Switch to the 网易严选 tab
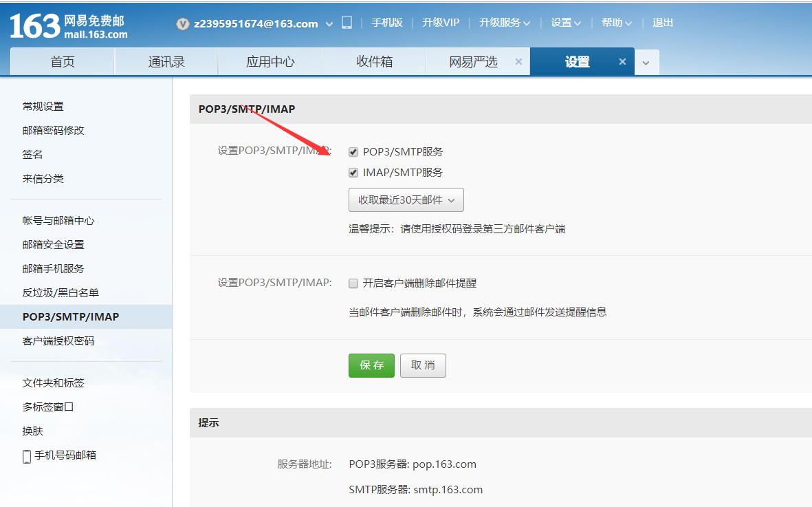The height and width of the screenshot is (507, 812). [473, 62]
